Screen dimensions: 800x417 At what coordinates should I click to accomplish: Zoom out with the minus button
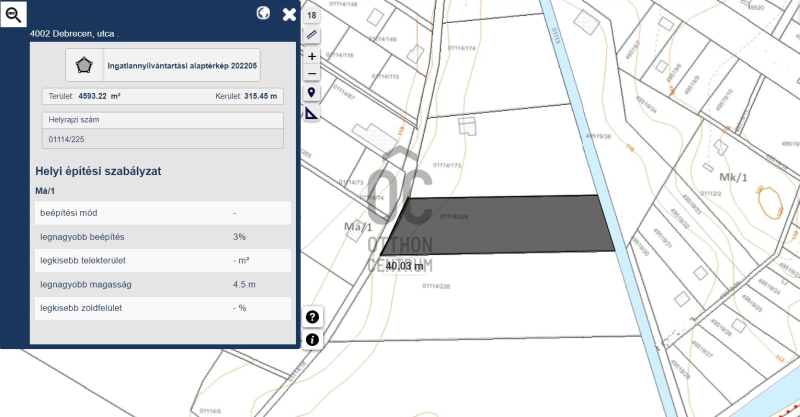[x=312, y=74]
